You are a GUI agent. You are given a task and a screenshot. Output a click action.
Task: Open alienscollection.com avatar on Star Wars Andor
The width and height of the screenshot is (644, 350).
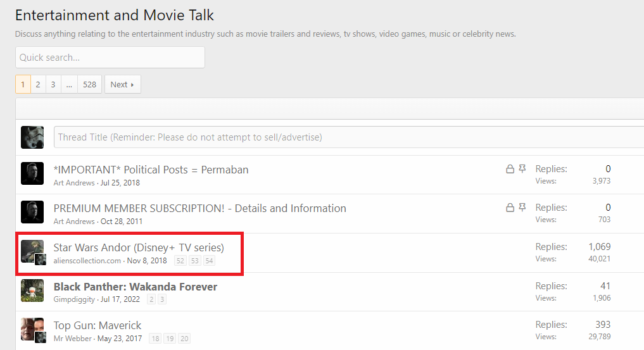tap(32, 251)
